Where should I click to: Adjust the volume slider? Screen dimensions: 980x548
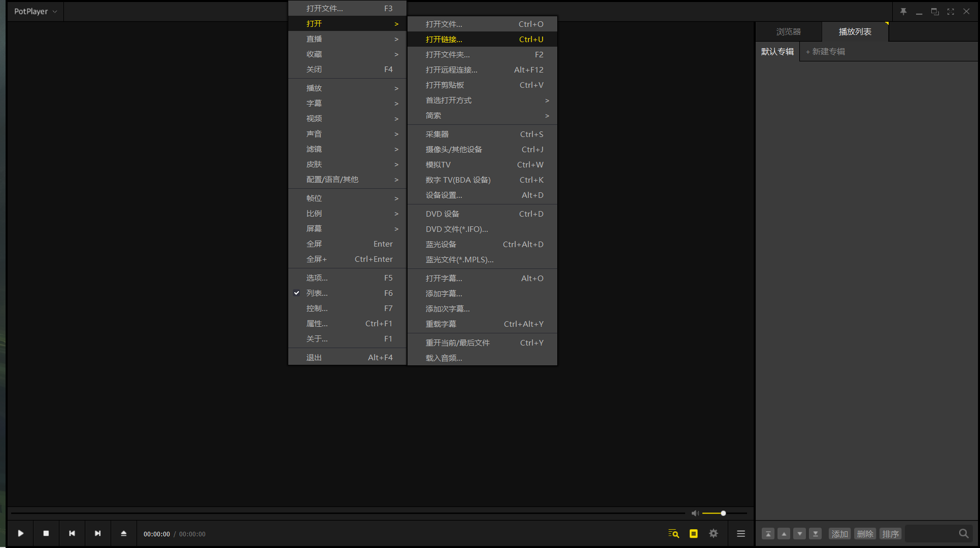click(x=723, y=513)
